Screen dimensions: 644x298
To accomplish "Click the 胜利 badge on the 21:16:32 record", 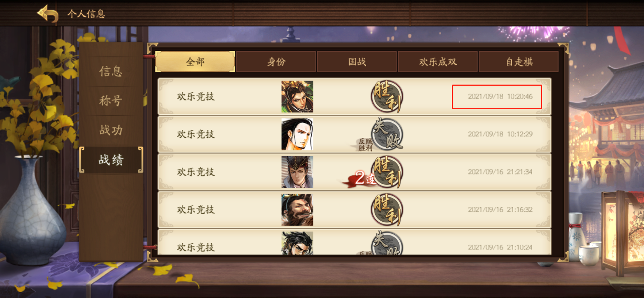I will tap(387, 210).
